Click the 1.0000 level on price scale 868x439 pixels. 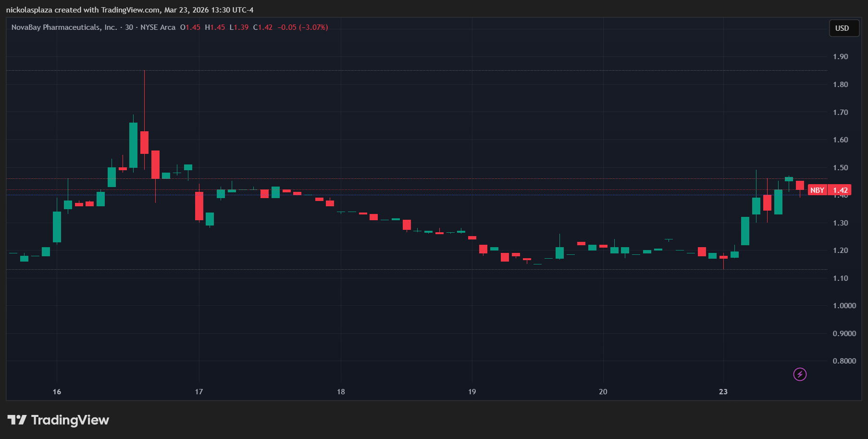(x=844, y=306)
